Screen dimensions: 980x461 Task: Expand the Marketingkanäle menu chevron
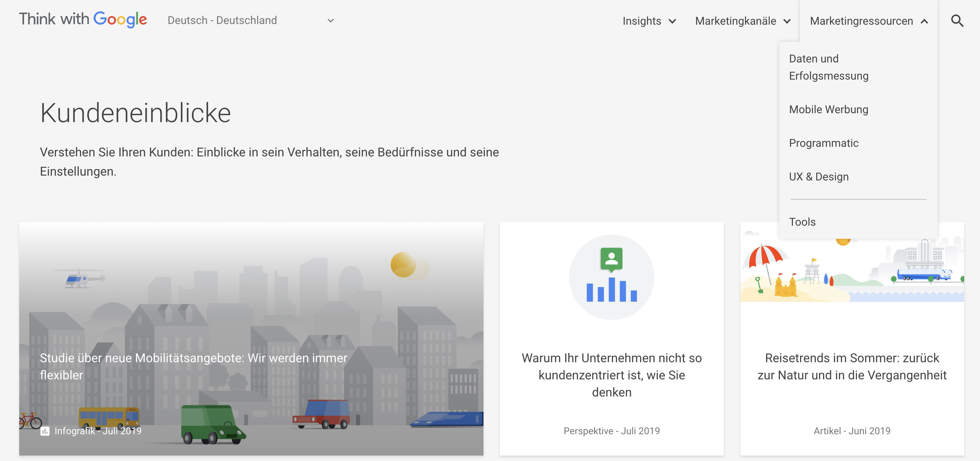(x=787, y=21)
